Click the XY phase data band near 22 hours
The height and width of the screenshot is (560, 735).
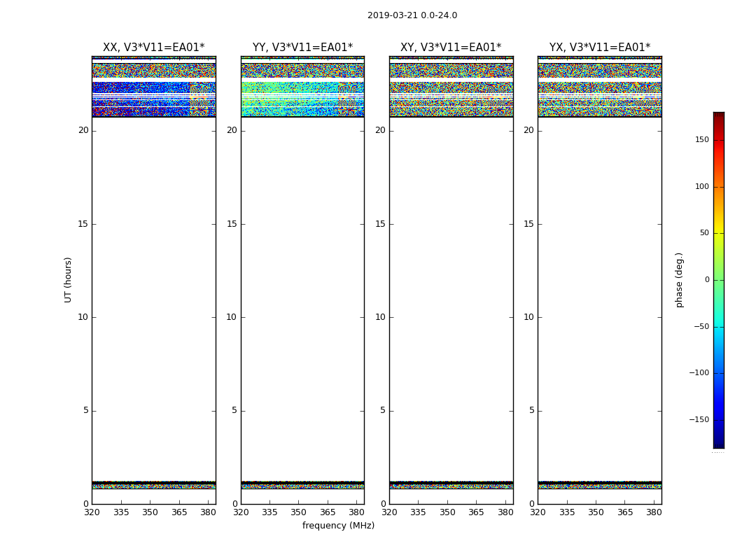(x=451, y=99)
